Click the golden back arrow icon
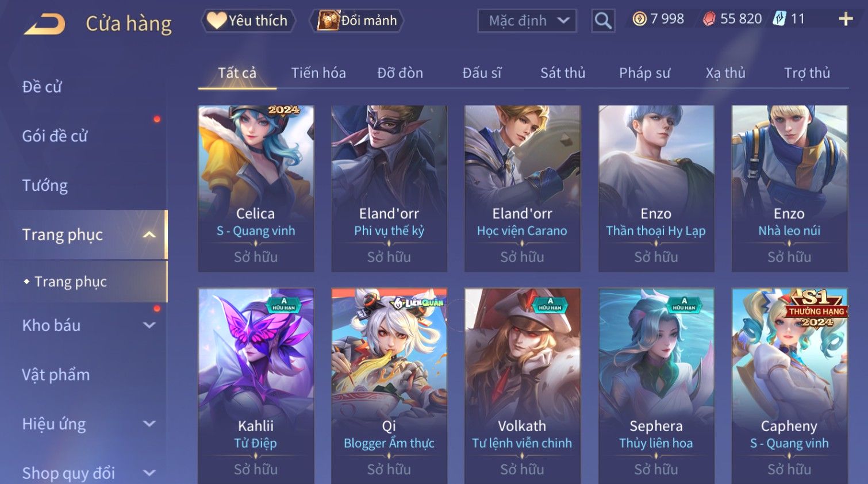 tap(44, 24)
